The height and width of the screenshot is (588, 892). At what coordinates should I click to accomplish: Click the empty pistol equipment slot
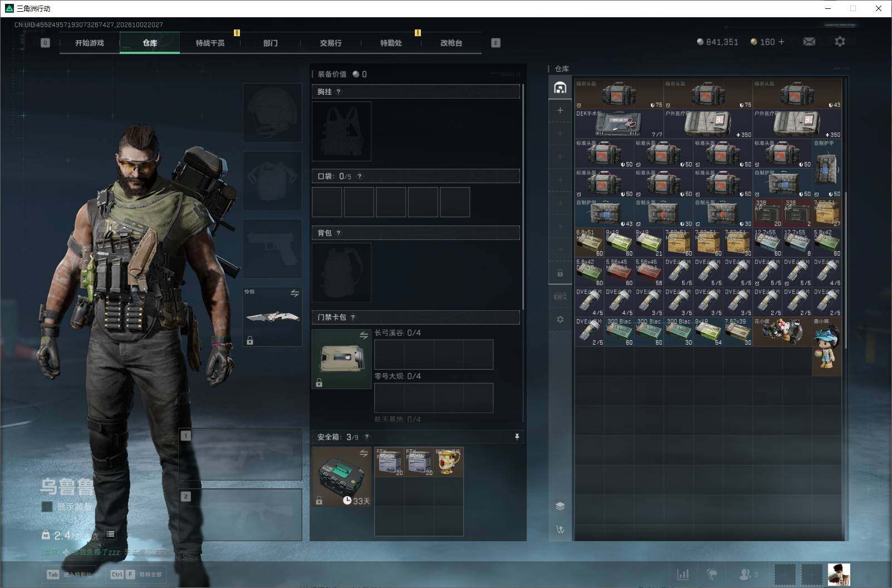coord(272,248)
